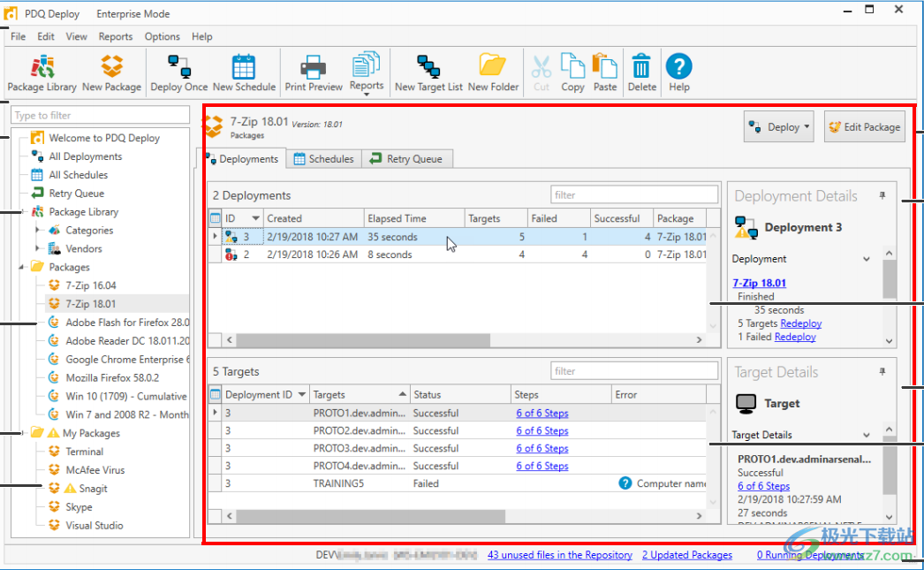
Task: Select the Snagit package in My Packages
Action: pyautogui.click(x=93, y=488)
